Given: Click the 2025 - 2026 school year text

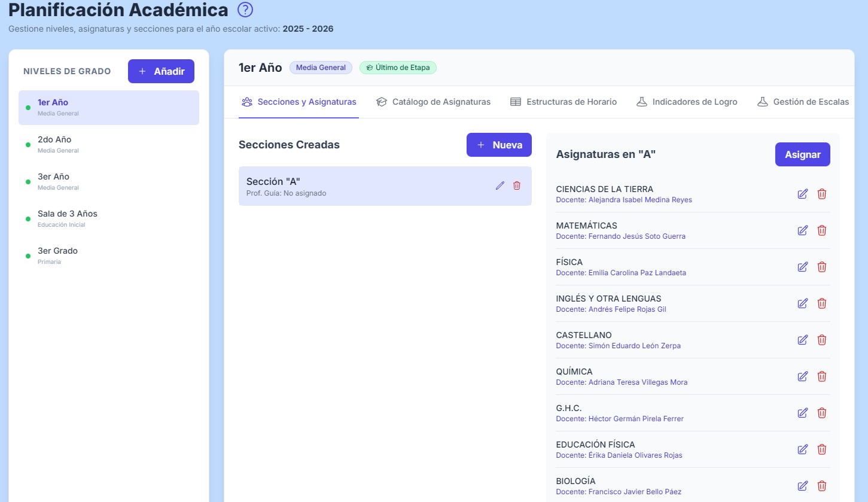Looking at the screenshot, I should tap(308, 29).
